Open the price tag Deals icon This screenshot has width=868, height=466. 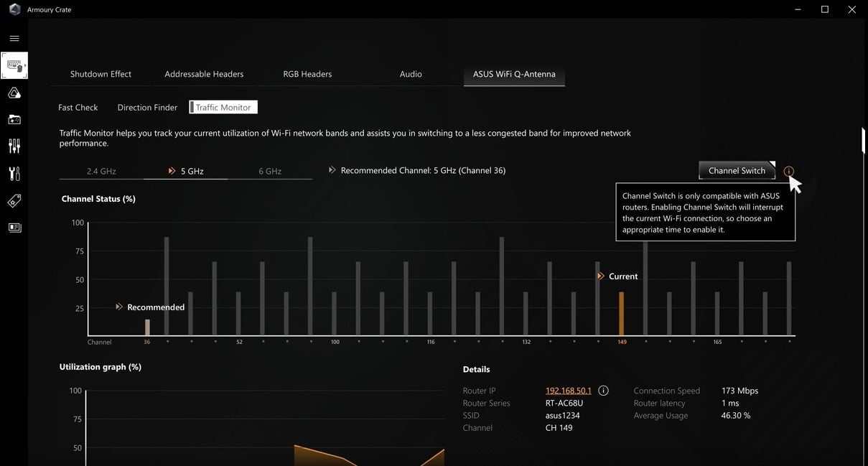pos(14,201)
